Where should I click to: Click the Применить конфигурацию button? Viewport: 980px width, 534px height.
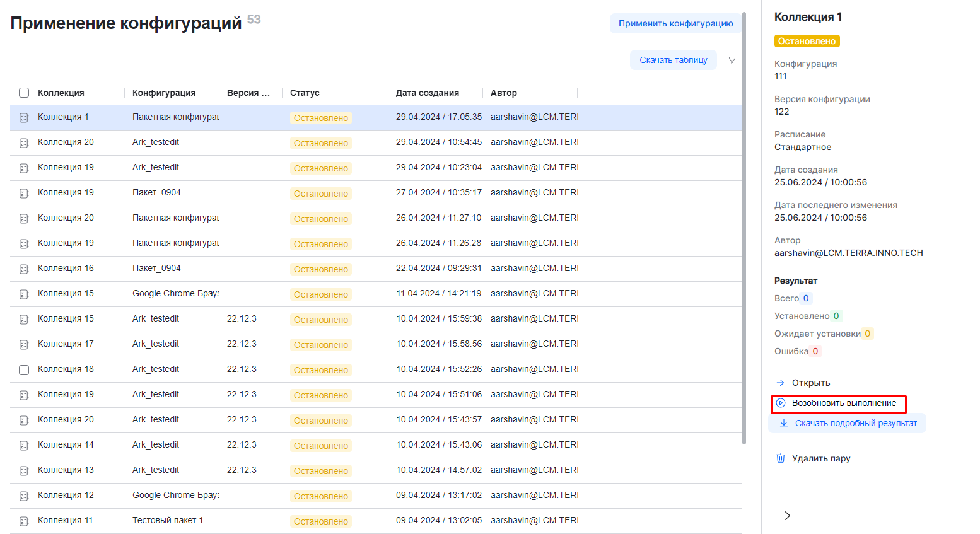pos(675,23)
